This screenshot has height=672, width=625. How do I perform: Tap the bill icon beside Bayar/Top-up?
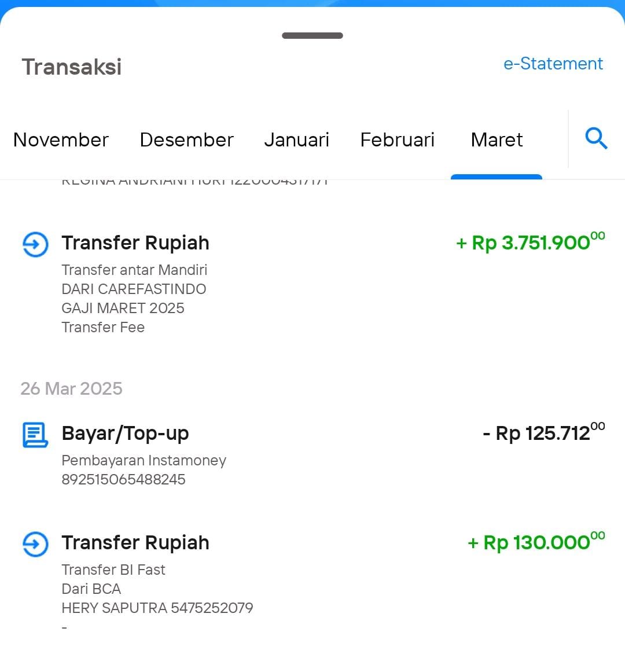[x=35, y=435]
